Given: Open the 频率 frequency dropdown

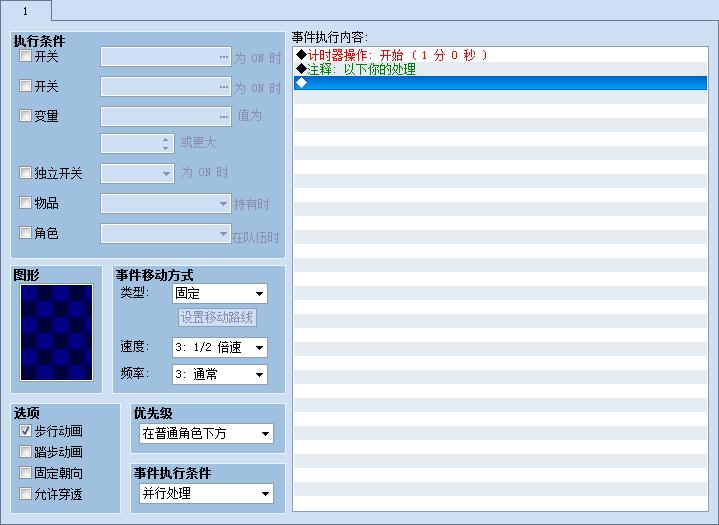Looking at the screenshot, I should [220, 374].
